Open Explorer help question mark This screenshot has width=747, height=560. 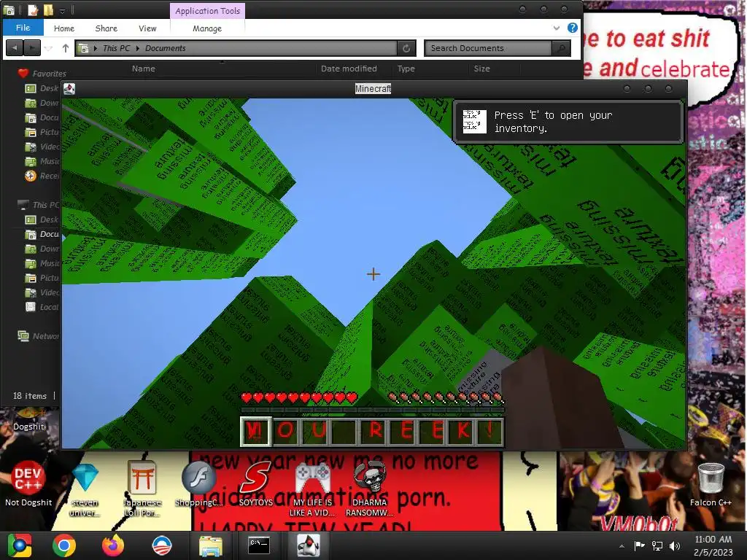pos(573,28)
